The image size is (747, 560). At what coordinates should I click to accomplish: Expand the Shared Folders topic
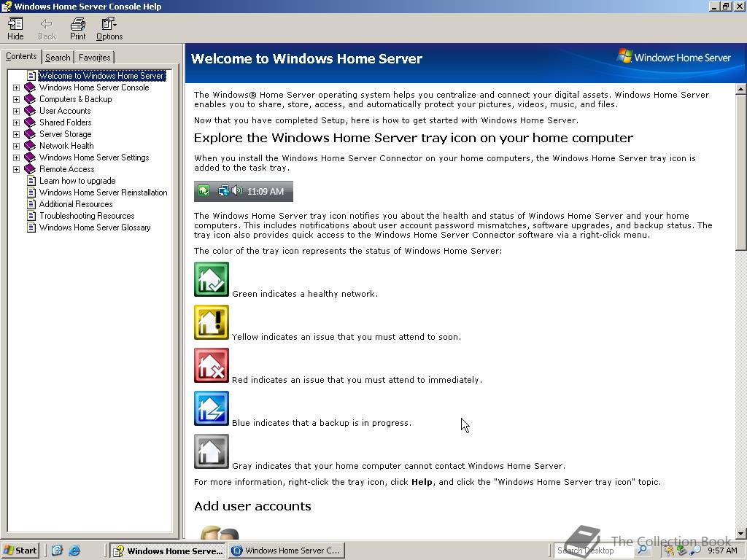coord(16,122)
